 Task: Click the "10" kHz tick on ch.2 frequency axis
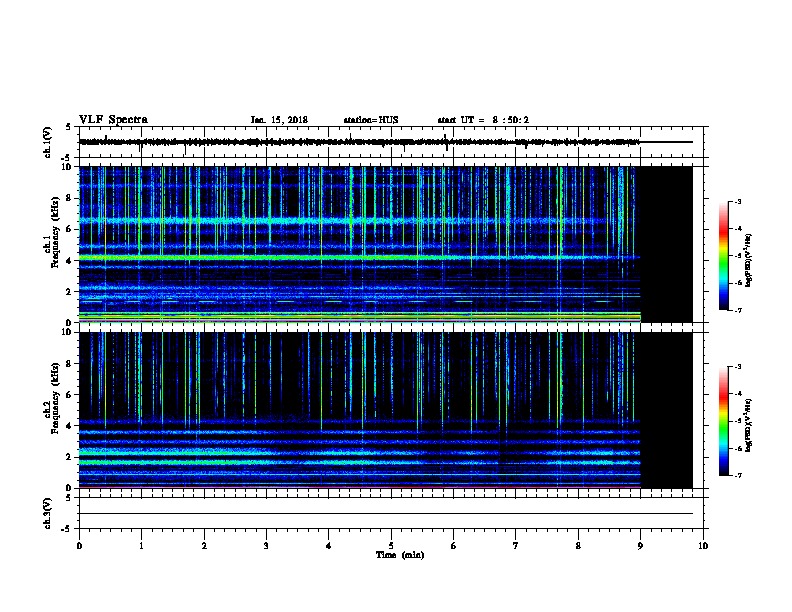(68, 332)
